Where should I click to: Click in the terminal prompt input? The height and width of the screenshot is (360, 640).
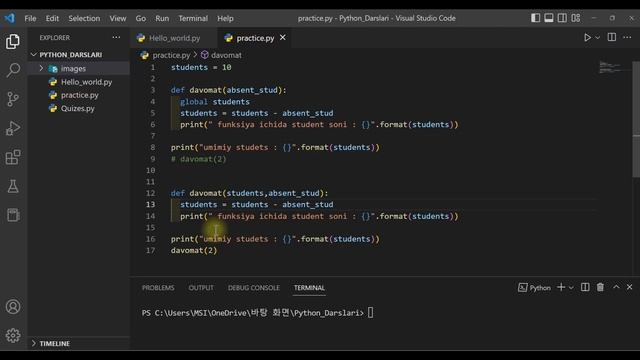point(370,313)
